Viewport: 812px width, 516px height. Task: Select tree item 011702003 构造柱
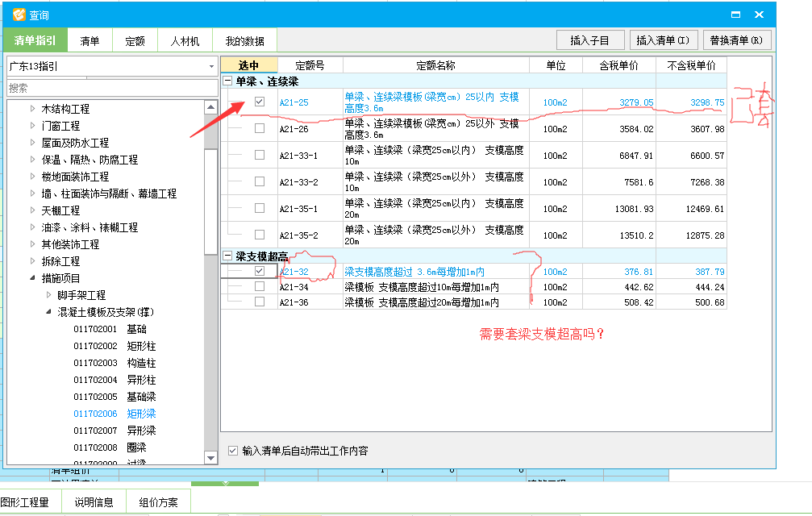point(115,363)
